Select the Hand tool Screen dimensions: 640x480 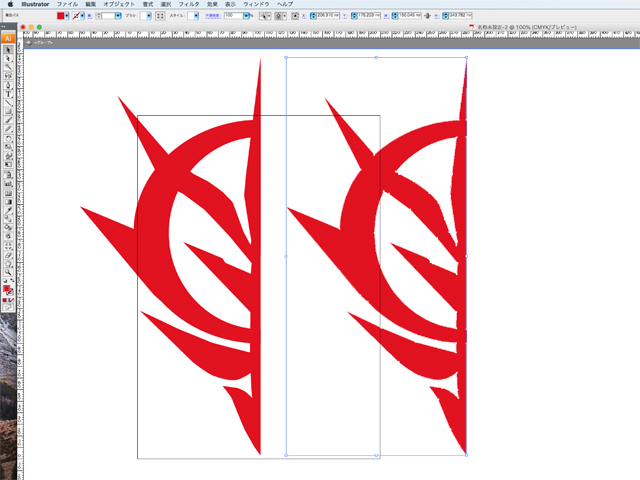click(x=8, y=264)
